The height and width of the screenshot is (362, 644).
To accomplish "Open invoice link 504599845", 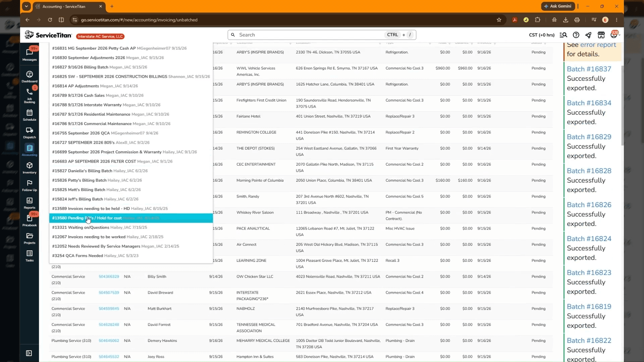I will (x=109, y=309).
